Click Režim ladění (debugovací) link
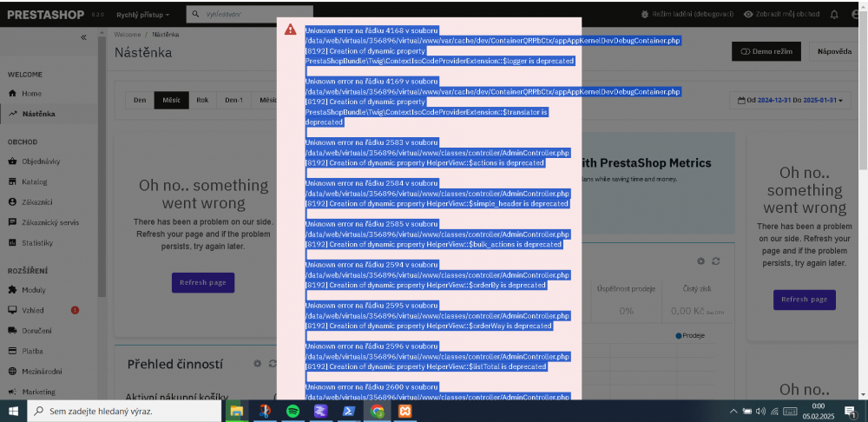 tap(687, 15)
